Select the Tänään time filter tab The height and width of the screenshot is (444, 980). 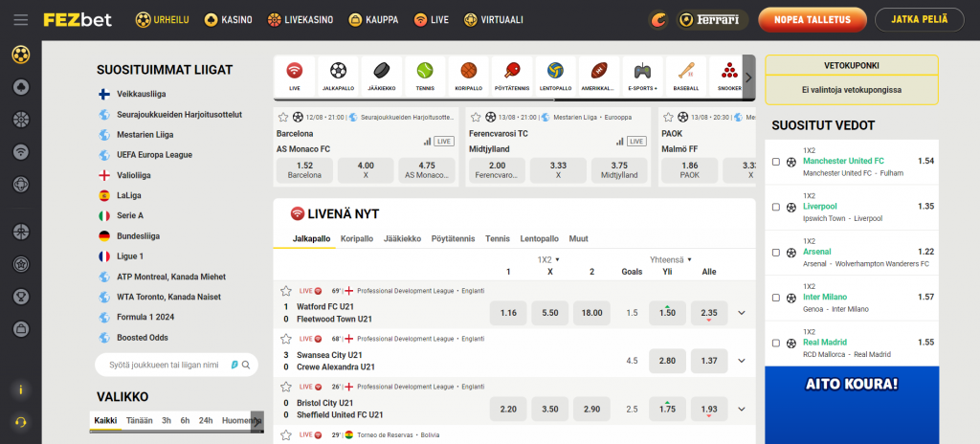click(x=140, y=421)
